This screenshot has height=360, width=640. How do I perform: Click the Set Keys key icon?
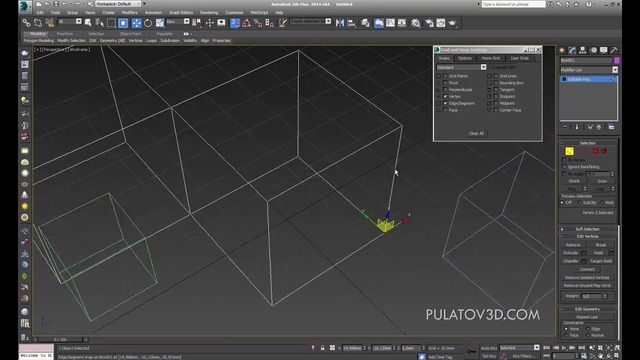pyautogui.click(x=471, y=351)
